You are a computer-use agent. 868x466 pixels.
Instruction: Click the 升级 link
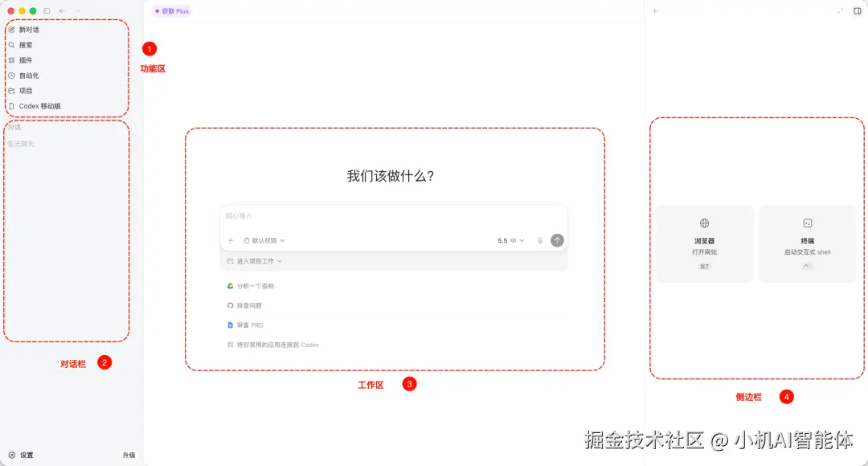click(129, 455)
